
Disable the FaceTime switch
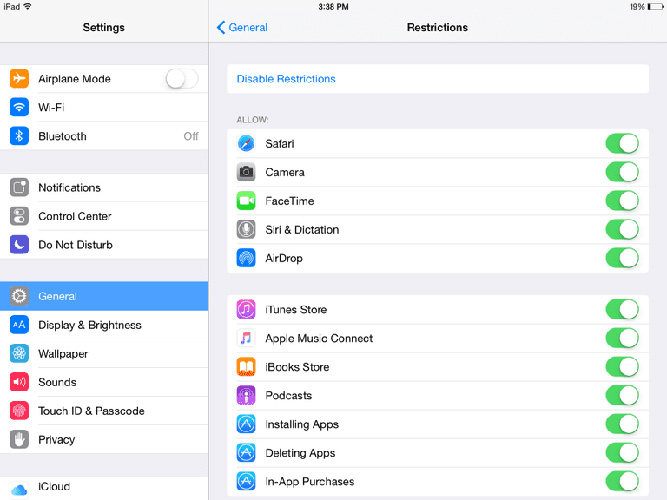point(622,201)
